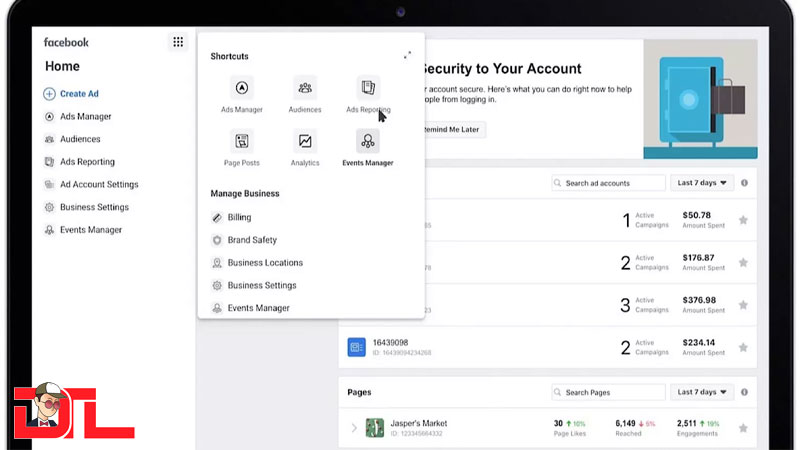Image resolution: width=800 pixels, height=450 pixels.
Task: Click Ads Reporting sidebar icon
Action: coord(49,162)
